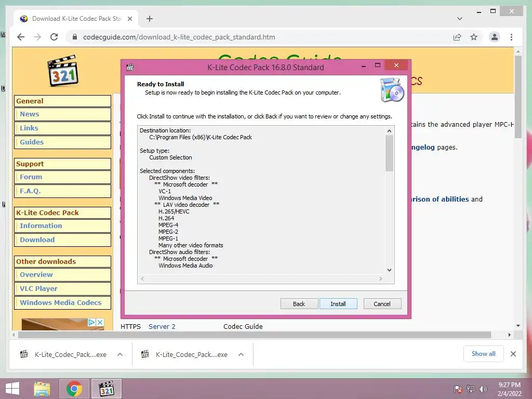Image resolution: width=532 pixels, height=399 pixels.
Task: Click Chrome back navigation arrow
Action: pyautogui.click(x=21, y=37)
